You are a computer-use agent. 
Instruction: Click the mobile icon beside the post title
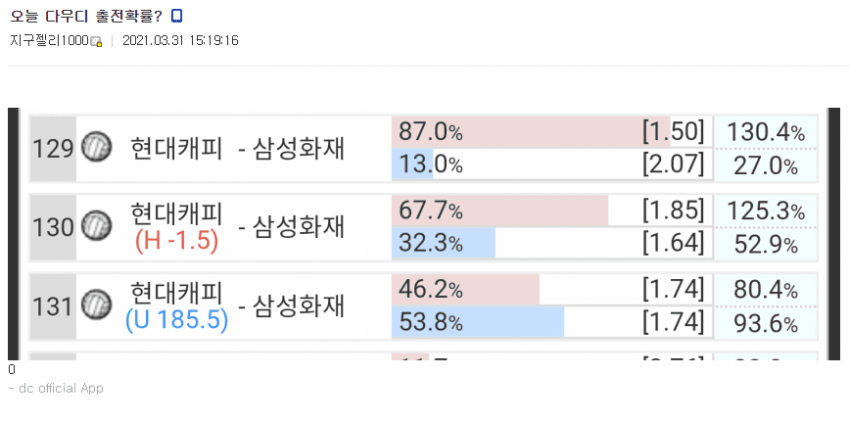click(x=177, y=16)
